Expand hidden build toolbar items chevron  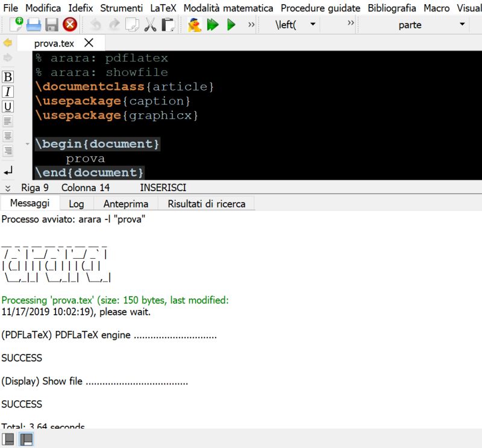tap(251, 25)
